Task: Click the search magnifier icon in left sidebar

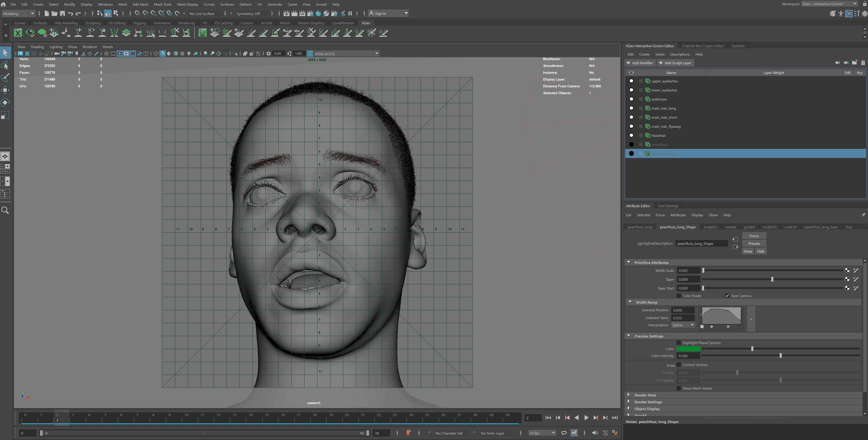Action: 5,210
